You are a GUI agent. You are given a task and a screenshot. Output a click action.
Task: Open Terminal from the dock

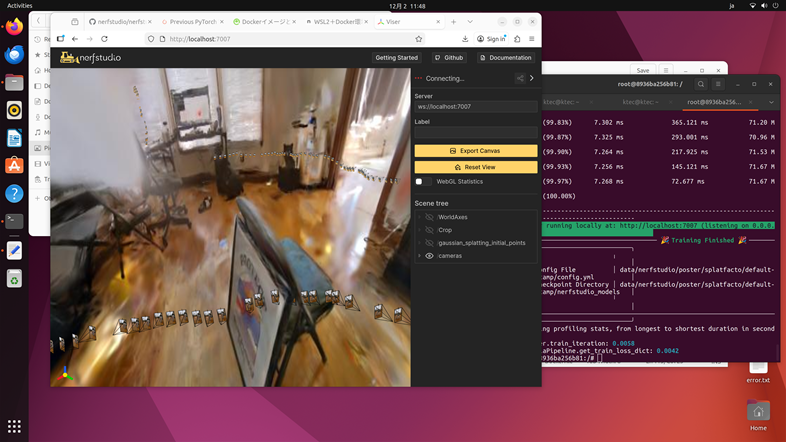(x=14, y=221)
